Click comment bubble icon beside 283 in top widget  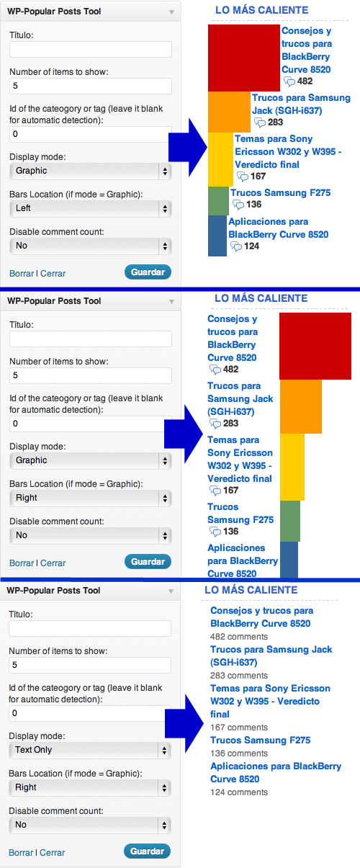[260, 123]
